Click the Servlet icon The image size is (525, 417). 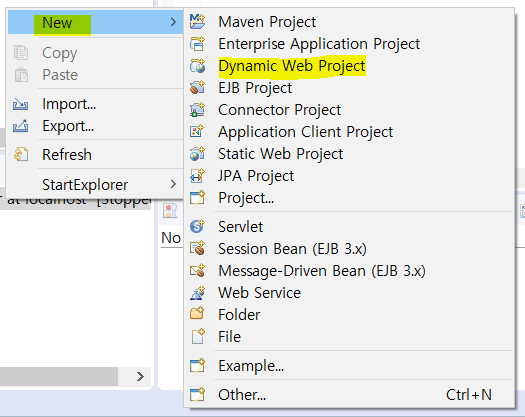197,227
